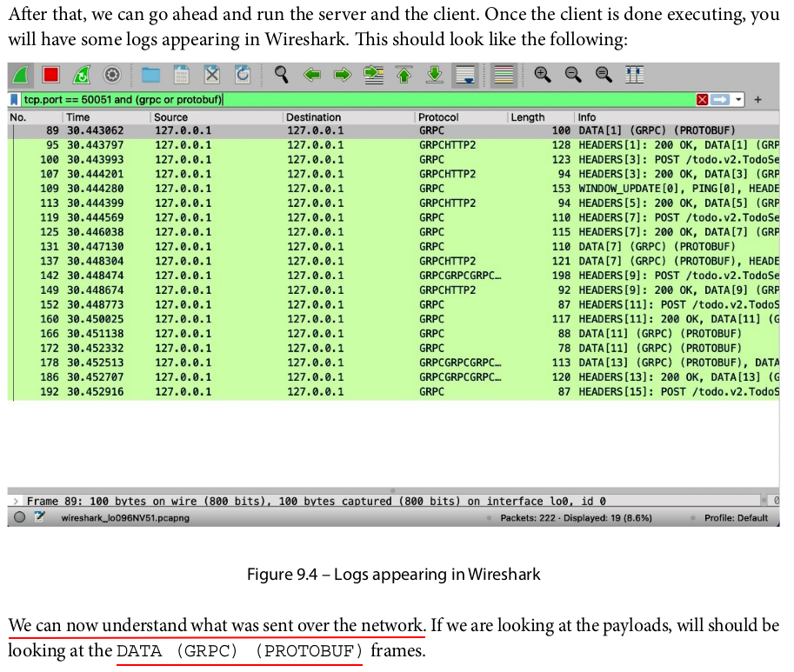
Task: Clear the display filter red X
Action: (x=702, y=100)
